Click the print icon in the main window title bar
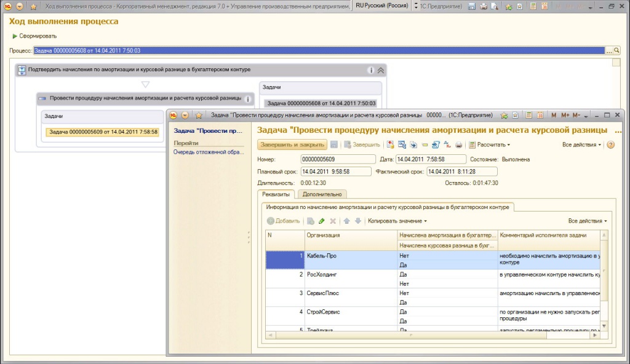Image resolution: width=630 pixels, height=364 pixels. pyautogui.click(x=484, y=6)
